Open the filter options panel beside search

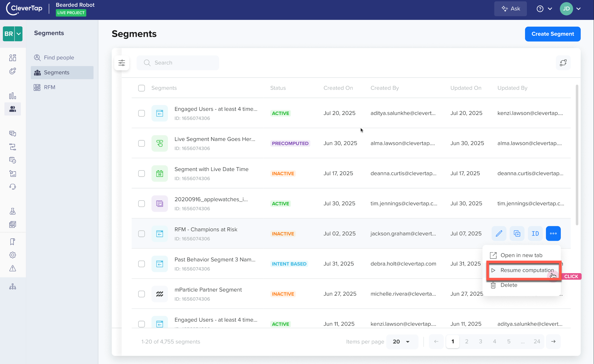(x=122, y=63)
